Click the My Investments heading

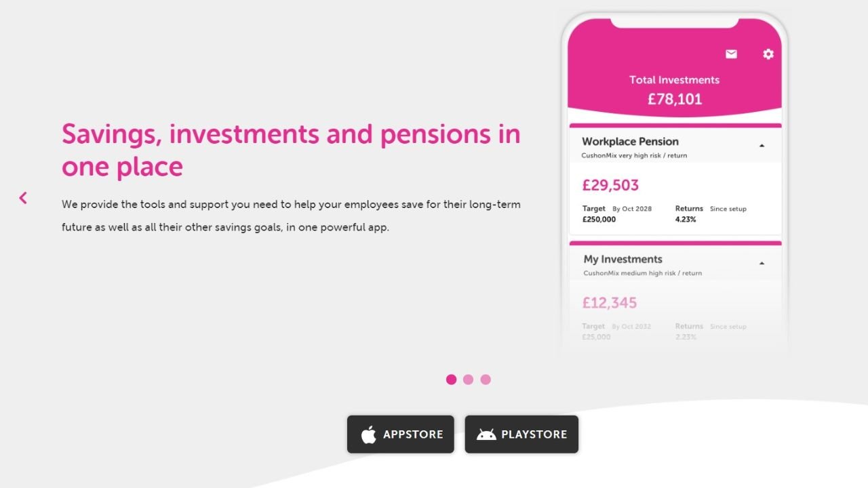[x=623, y=259]
